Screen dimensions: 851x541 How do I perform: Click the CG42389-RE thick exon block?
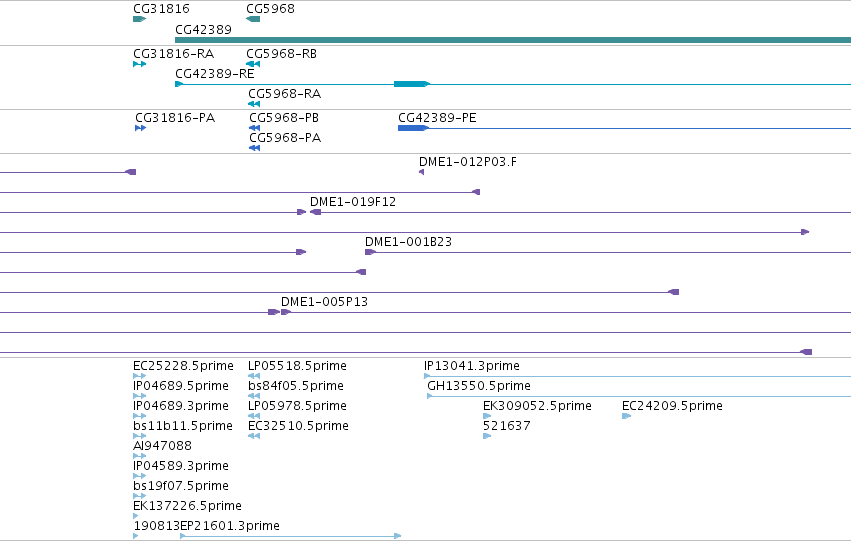coord(411,84)
